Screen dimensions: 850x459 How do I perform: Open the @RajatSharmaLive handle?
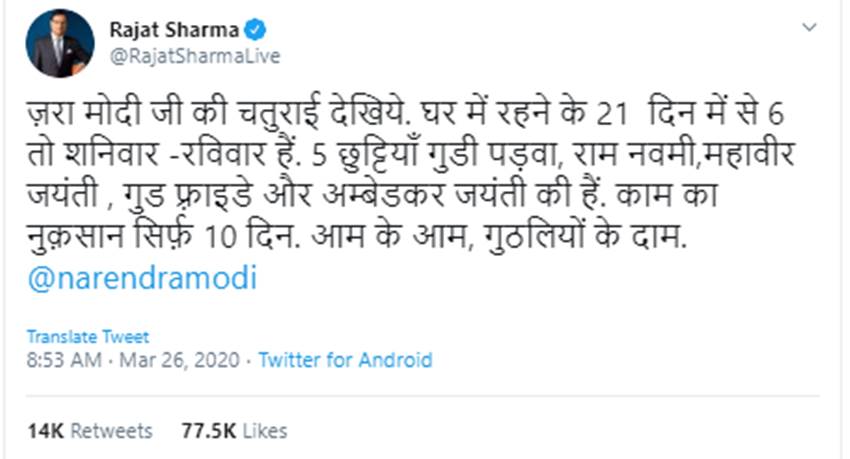click(192, 56)
